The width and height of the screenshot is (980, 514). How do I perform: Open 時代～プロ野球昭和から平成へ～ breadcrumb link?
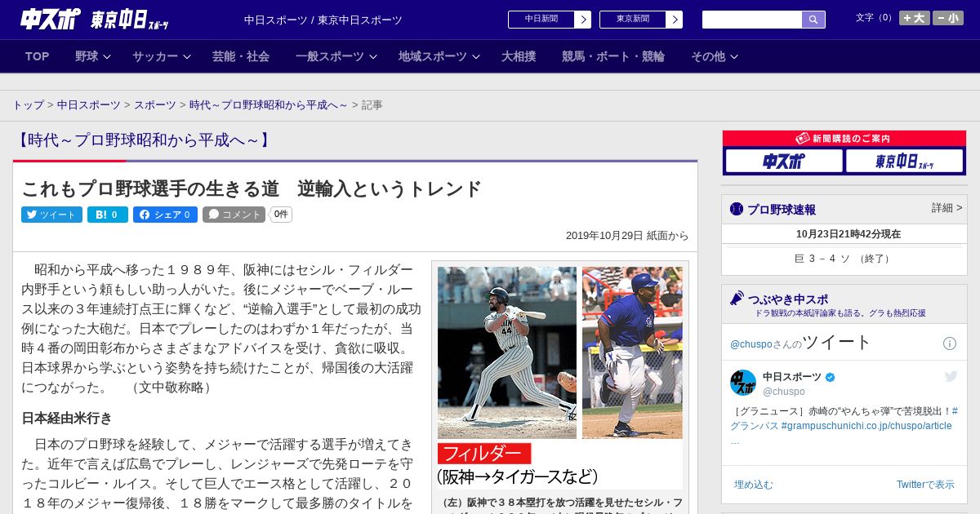tap(269, 105)
